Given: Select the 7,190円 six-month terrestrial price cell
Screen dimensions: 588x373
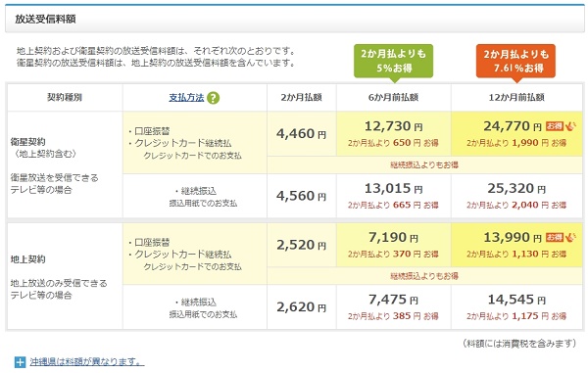Looking at the screenshot, I should coord(394,246).
